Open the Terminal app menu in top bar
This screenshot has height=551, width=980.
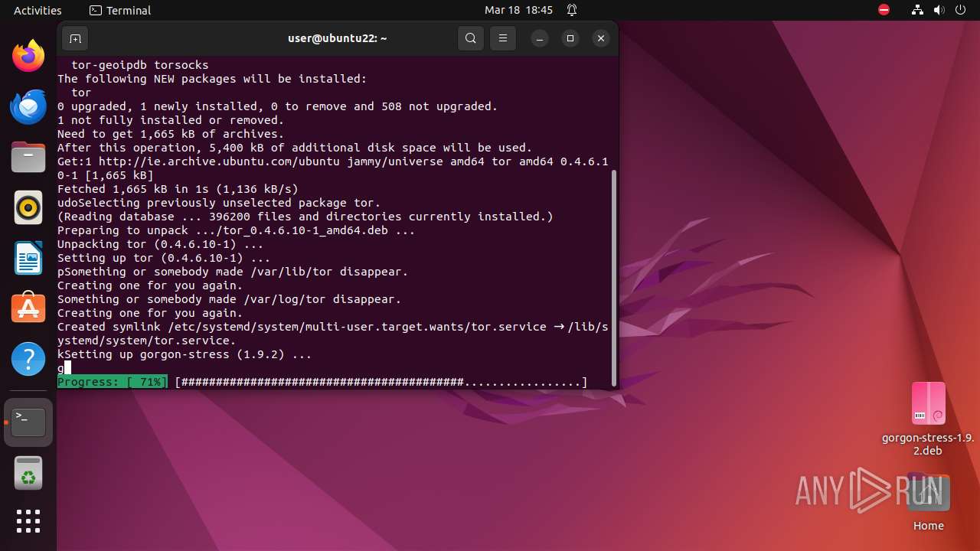click(x=120, y=11)
